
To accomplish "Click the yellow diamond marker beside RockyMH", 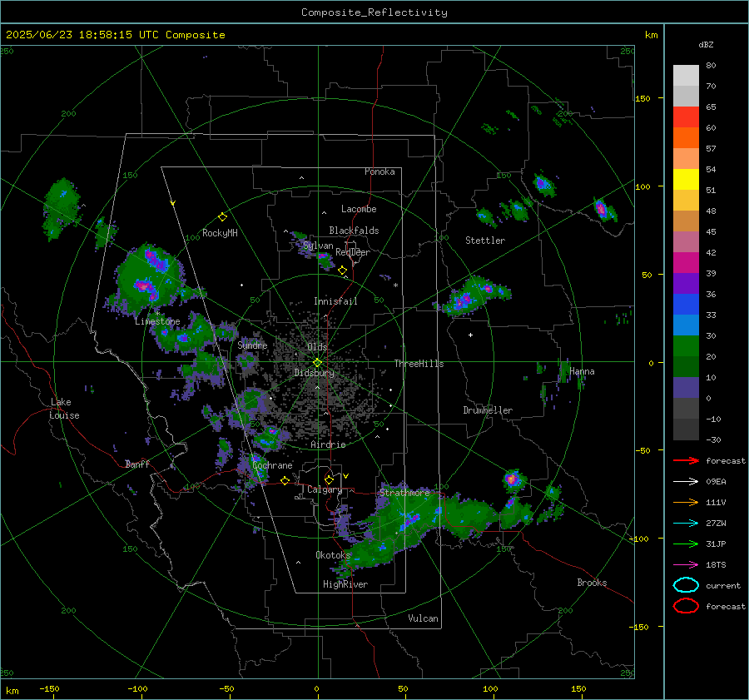I will [222, 217].
